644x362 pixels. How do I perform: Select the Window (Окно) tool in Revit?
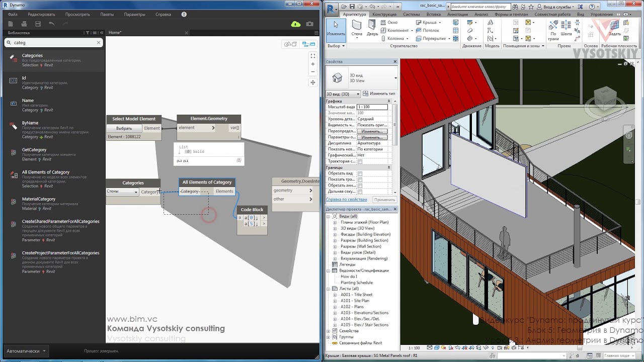[388, 23]
